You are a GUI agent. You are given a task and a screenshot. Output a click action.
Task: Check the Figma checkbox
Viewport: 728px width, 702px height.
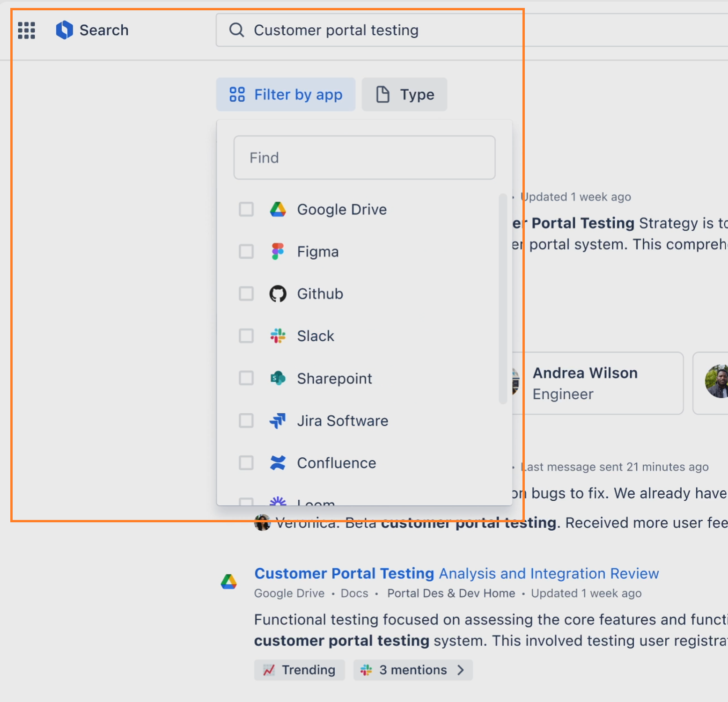click(x=246, y=251)
